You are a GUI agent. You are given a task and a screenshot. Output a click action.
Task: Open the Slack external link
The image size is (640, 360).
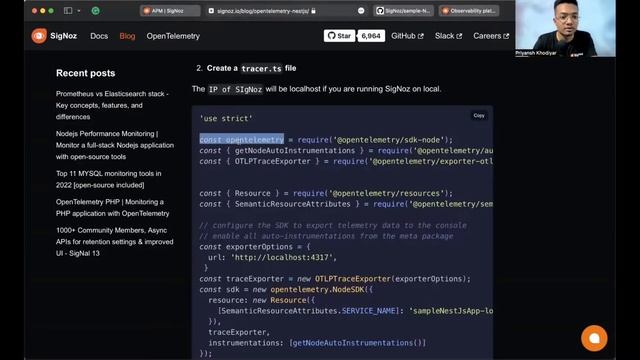coord(449,36)
